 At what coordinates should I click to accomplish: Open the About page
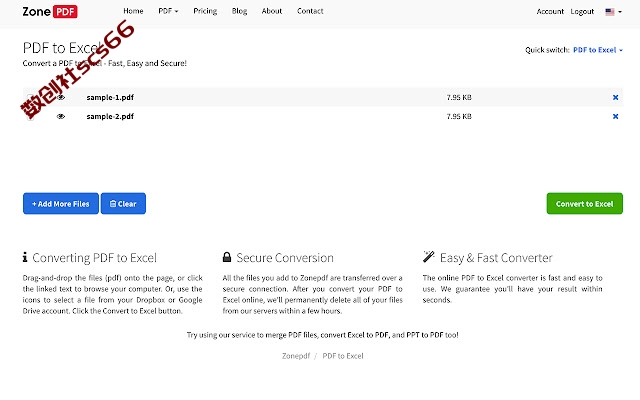coord(272,11)
